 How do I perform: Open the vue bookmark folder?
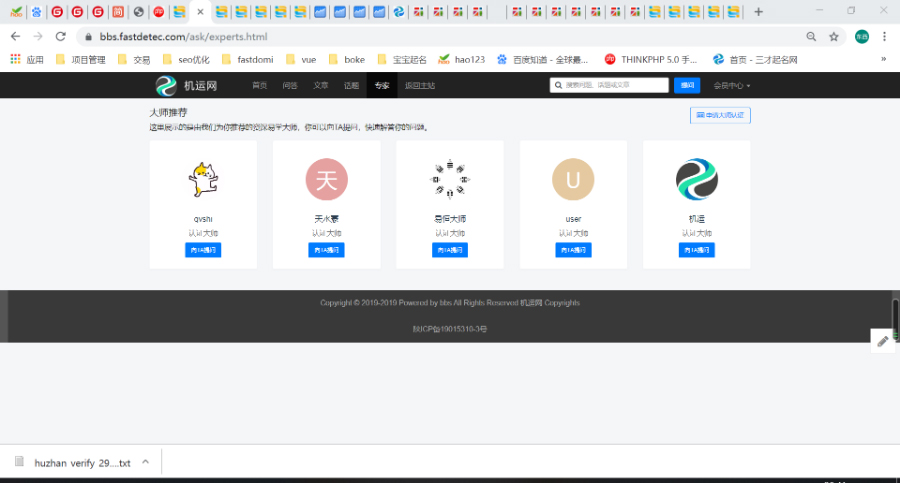pos(301,59)
